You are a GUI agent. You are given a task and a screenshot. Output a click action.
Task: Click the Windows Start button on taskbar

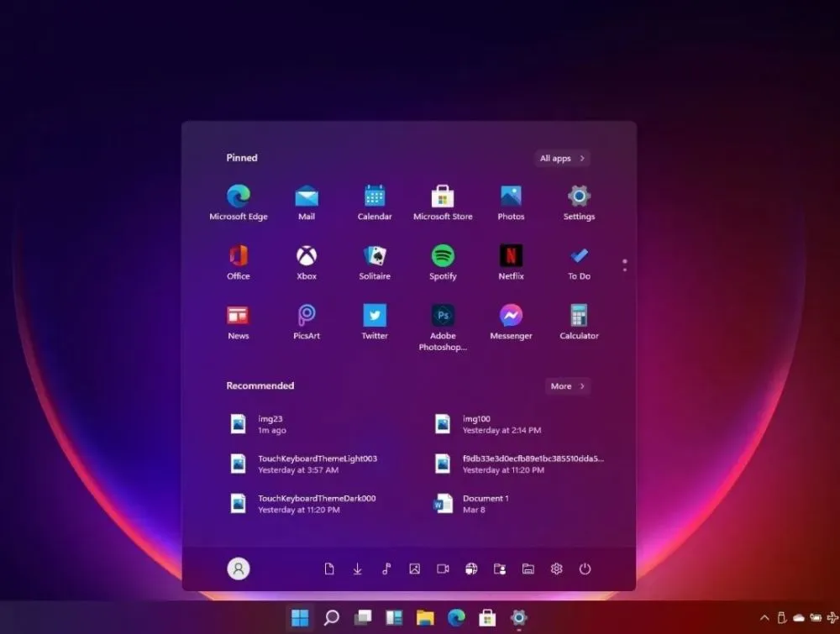299,618
